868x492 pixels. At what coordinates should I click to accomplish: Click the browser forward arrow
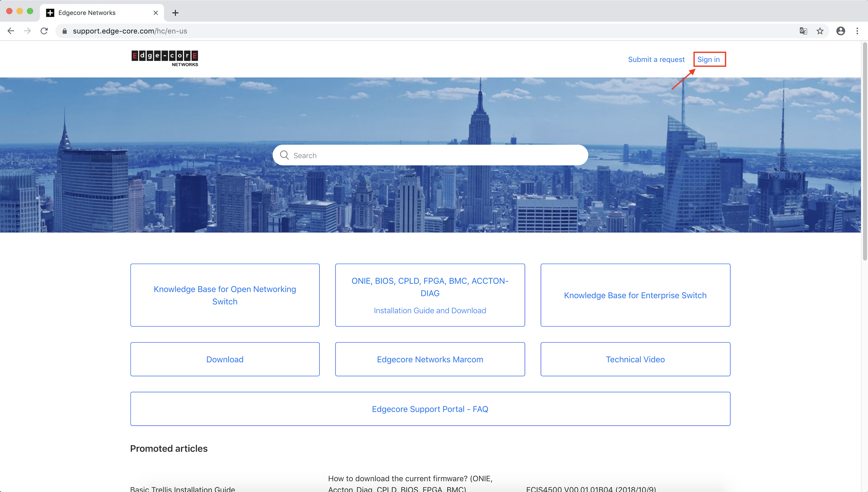click(x=28, y=31)
